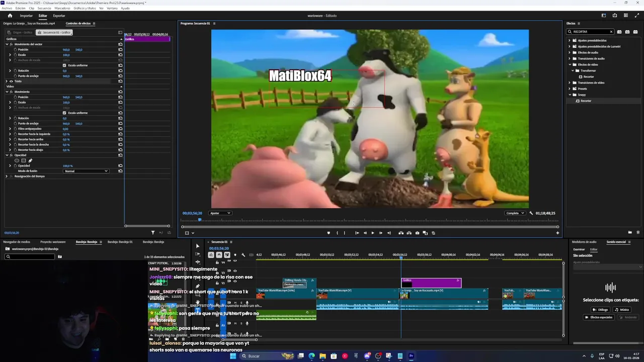Open the Effect Controls filter funnel icon

pyautogui.click(x=153, y=233)
